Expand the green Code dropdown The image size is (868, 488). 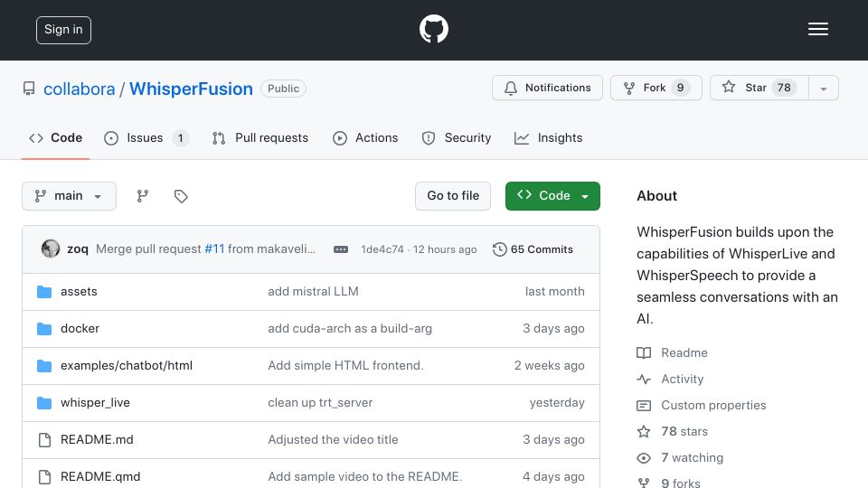(552, 196)
